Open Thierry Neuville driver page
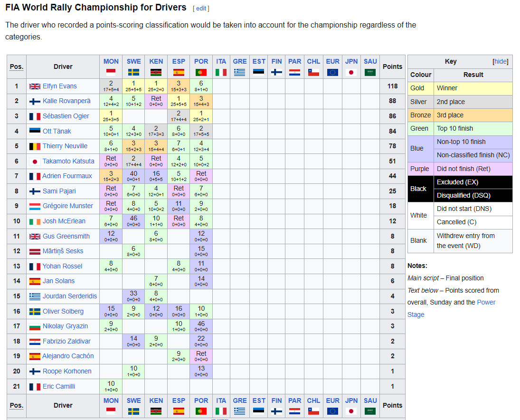 [65, 146]
